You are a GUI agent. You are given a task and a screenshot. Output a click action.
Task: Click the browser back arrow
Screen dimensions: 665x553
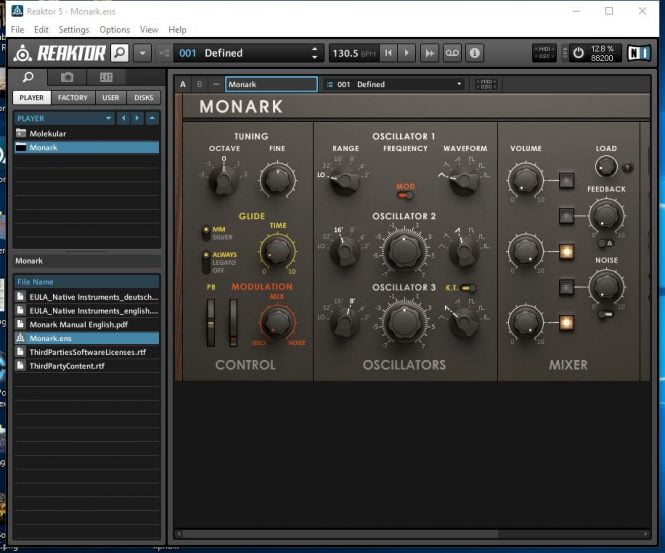(x=123, y=118)
